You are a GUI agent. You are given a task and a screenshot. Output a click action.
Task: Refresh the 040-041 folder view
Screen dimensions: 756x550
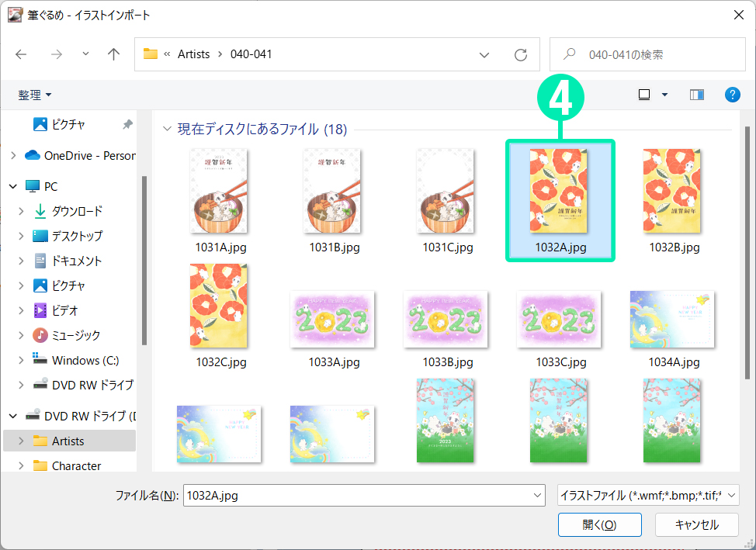pos(521,54)
